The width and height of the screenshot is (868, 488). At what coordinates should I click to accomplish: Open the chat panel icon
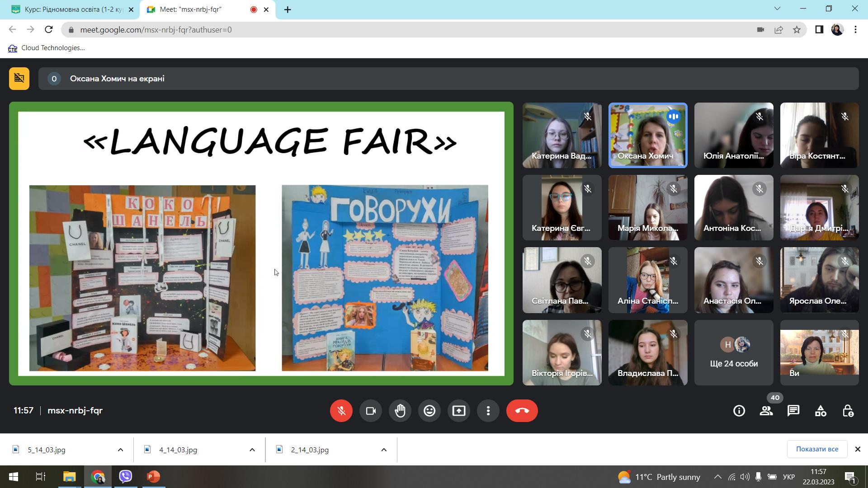click(x=793, y=411)
